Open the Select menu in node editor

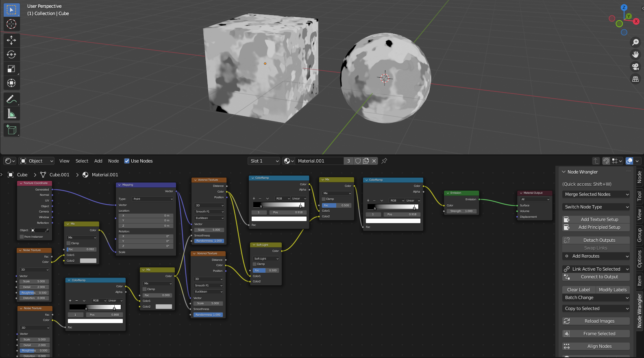pos(82,161)
